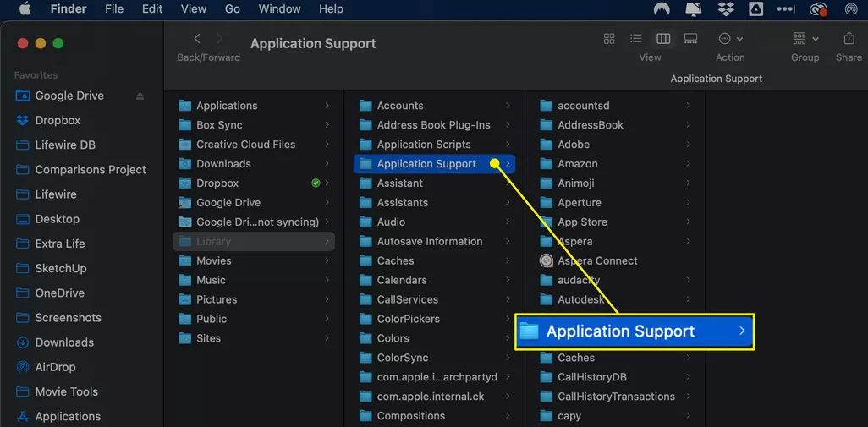
Task: Click the AirDrop status icon in menu bar
Action: coord(851,8)
